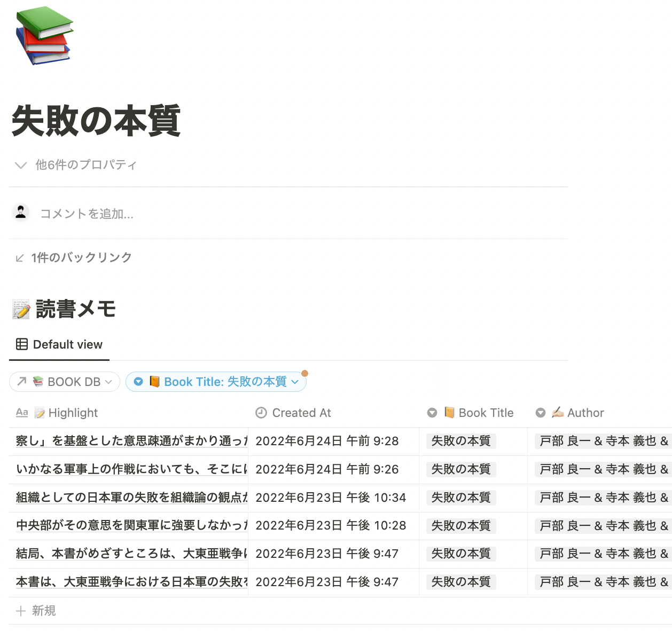Click the memo pencil icon beside 読書メモ
The height and width of the screenshot is (631, 672).
pyautogui.click(x=21, y=310)
